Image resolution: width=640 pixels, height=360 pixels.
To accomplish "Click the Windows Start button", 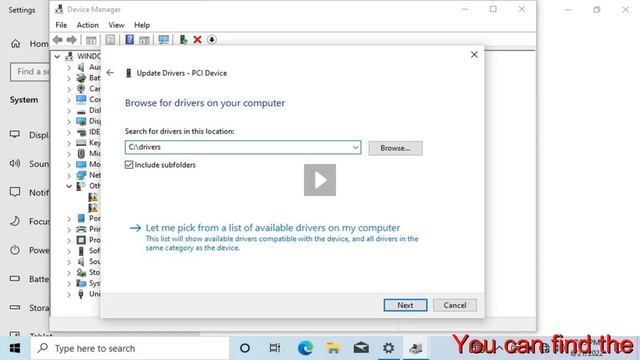I will click(x=15, y=348).
